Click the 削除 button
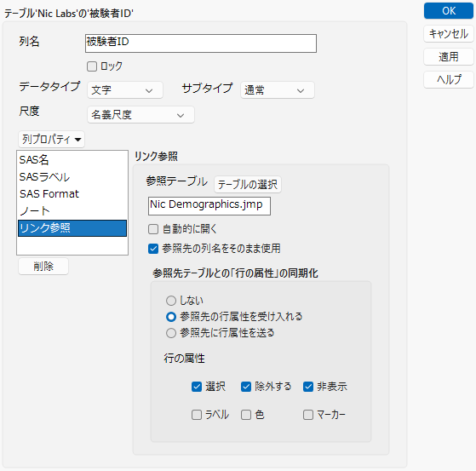This screenshot has width=476, height=471. tap(43, 267)
